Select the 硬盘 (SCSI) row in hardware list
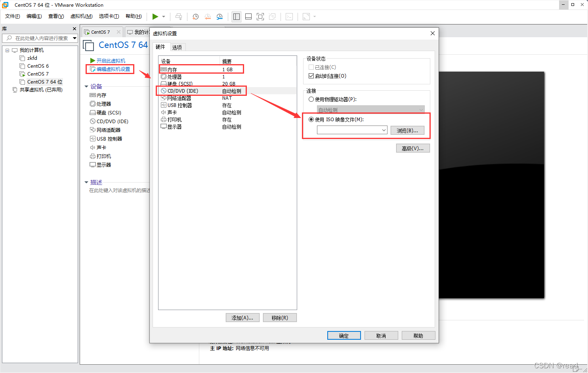Viewport: 588px width, 373px height. (227, 84)
